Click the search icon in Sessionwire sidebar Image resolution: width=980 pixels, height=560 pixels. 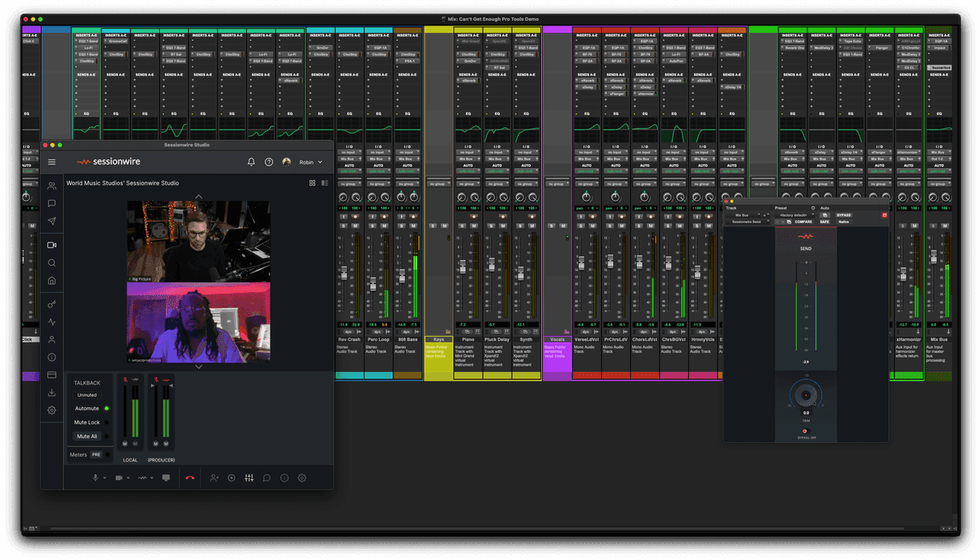[51, 262]
